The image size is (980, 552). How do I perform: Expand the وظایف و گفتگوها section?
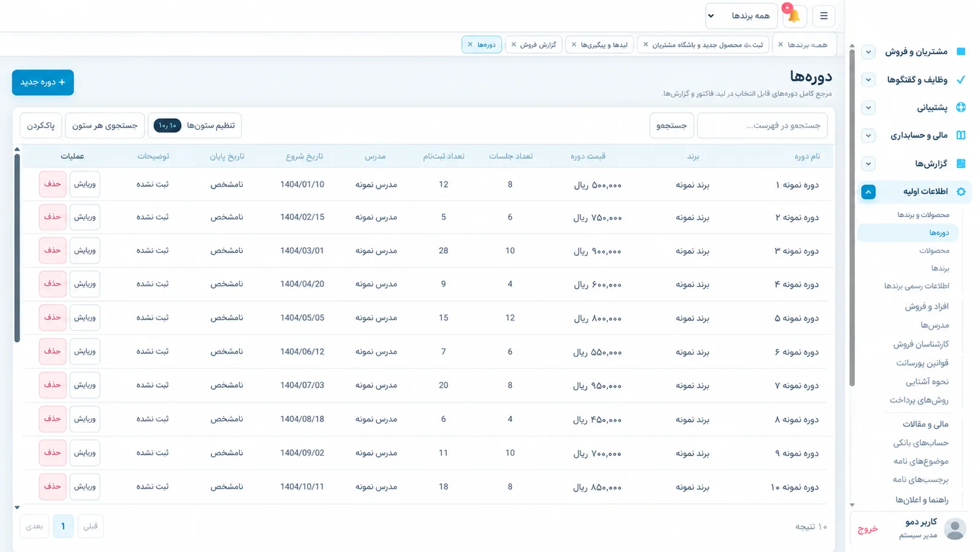pyautogui.click(x=868, y=80)
